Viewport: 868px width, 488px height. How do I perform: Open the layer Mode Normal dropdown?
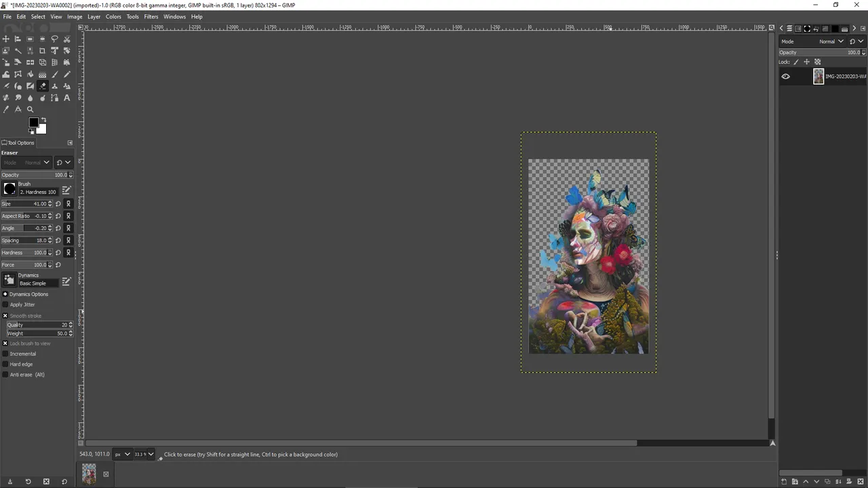pos(812,41)
